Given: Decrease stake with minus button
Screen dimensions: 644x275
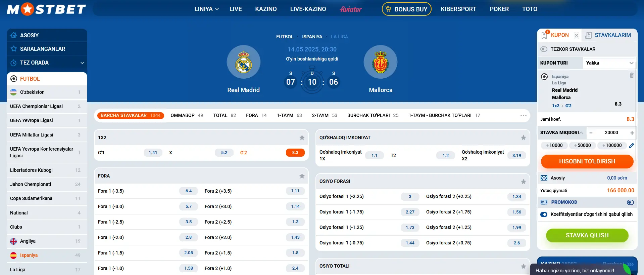Looking at the screenshot, I should 591,133.
